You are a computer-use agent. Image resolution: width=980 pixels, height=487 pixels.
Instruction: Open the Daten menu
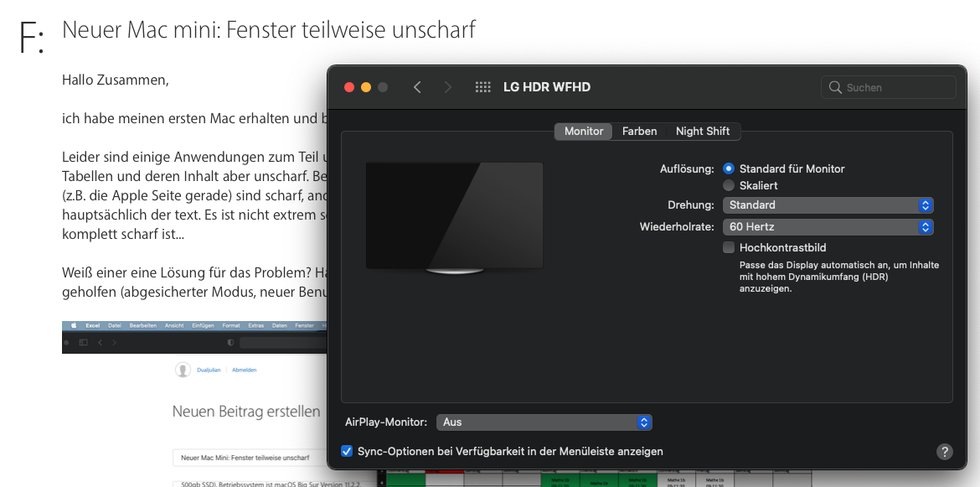[x=280, y=326]
